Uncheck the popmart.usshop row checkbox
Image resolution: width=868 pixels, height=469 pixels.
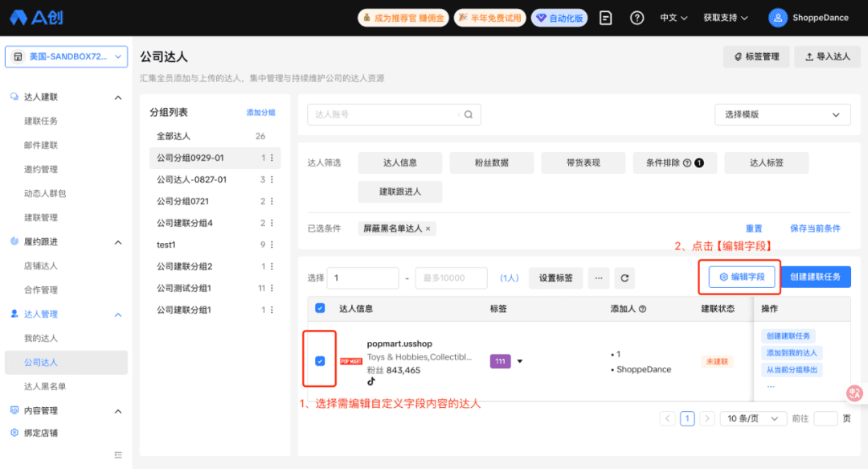click(320, 361)
